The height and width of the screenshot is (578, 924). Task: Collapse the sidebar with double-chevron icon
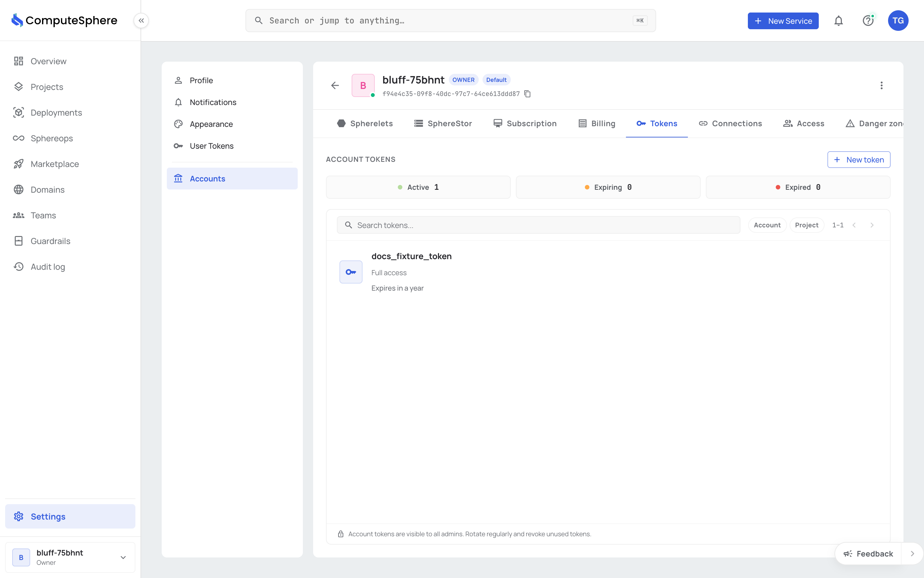[141, 21]
